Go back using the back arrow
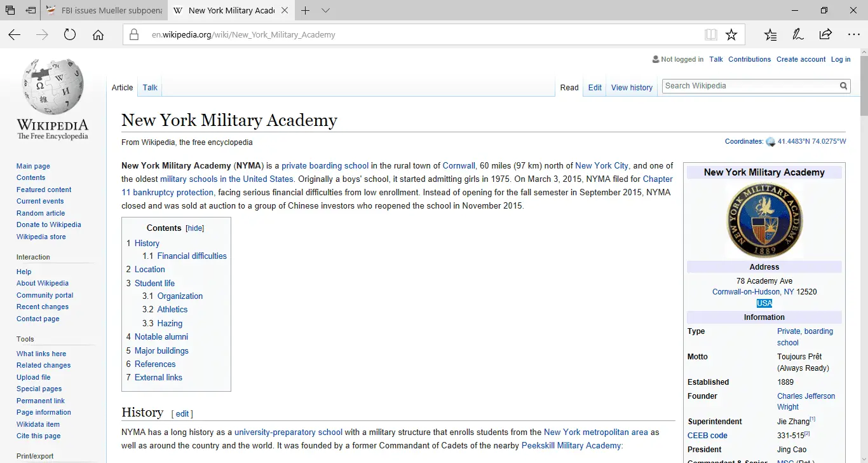 pyautogui.click(x=15, y=35)
